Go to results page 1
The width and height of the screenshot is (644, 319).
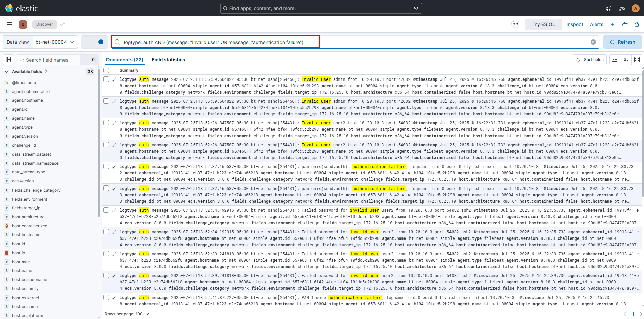point(633,314)
